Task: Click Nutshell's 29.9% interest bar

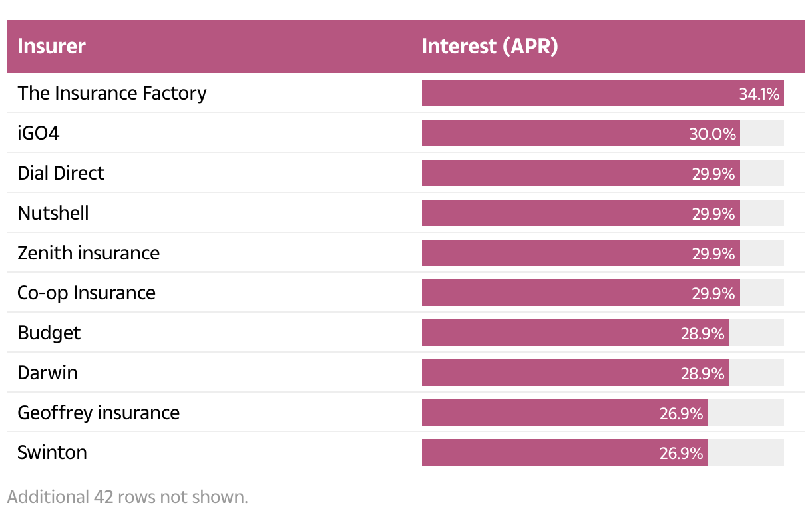Action: (580, 214)
